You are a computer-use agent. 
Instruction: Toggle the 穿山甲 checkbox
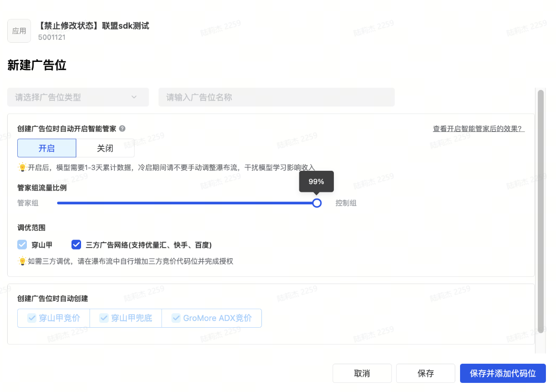coord(22,245)
